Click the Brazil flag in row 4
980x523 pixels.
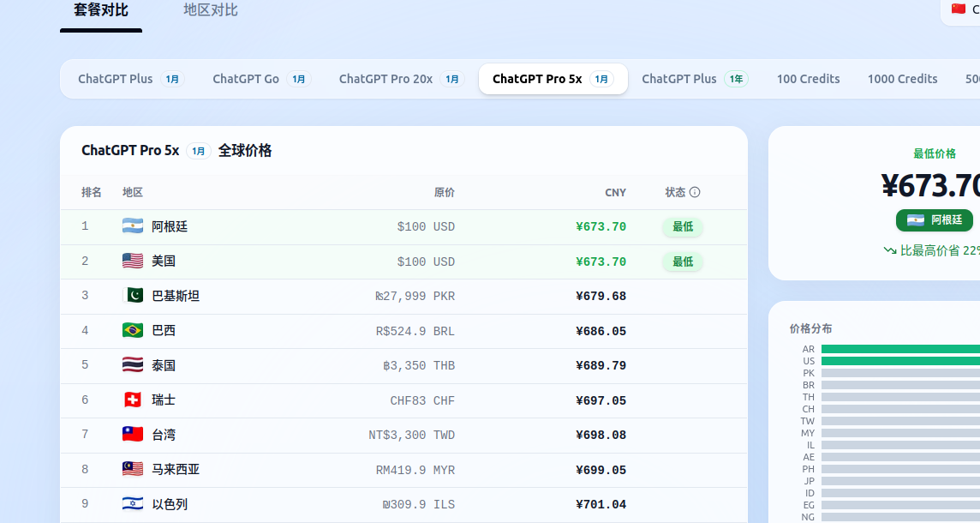tap(133, 330)
